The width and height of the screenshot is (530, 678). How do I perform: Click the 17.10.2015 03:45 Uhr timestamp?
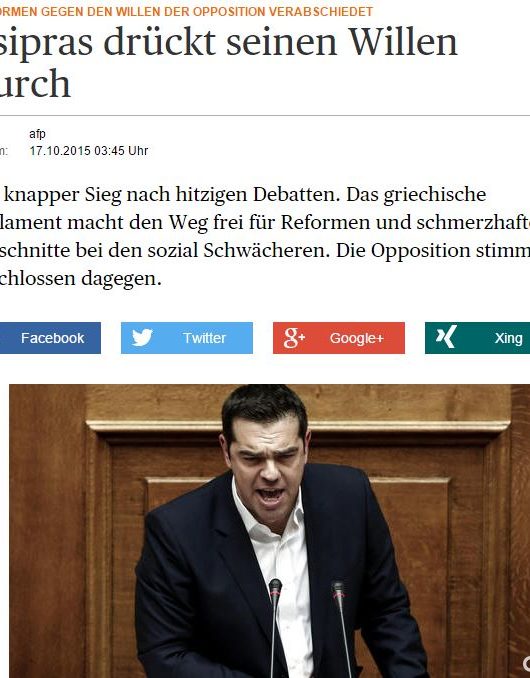pyautogui.click(x=89, y=151)
